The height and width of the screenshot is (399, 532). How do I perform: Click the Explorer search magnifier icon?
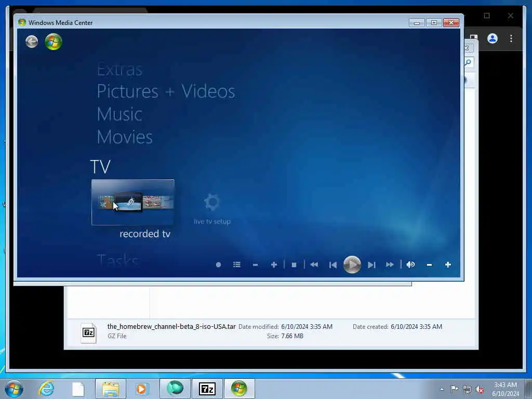point(468,62)
